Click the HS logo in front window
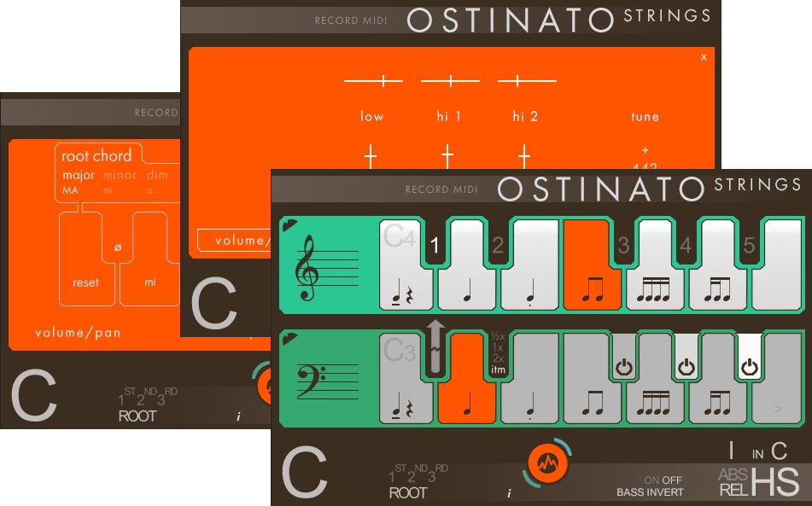Screen dimensions: 812x506 [775, 482]
